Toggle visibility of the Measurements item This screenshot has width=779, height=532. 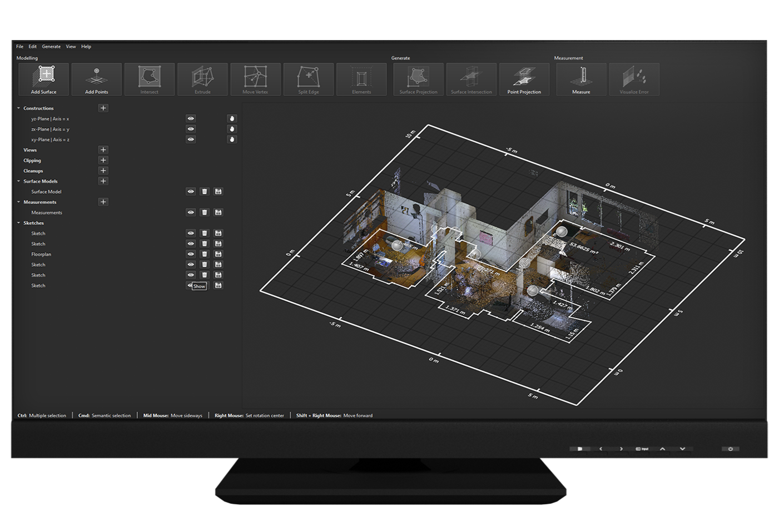191,212
